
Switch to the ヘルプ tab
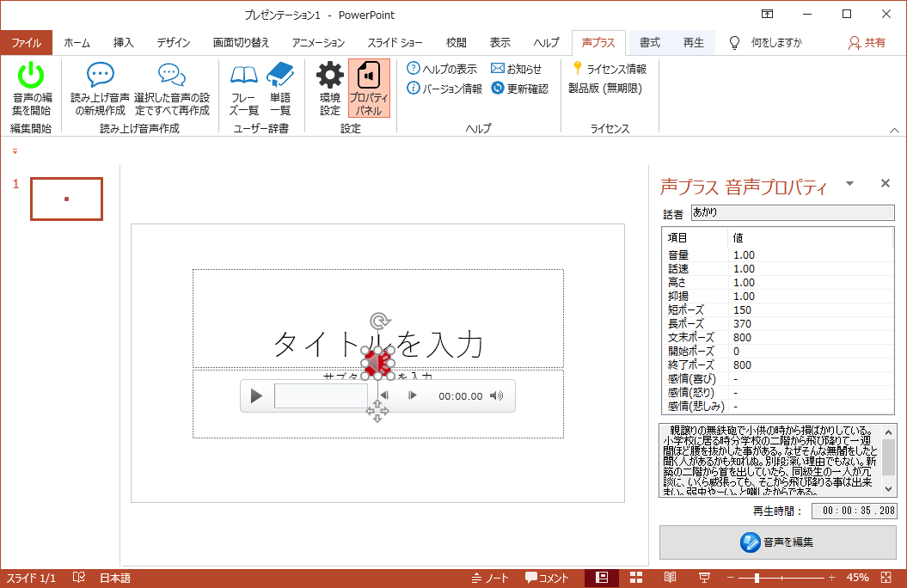pos(546,43)
